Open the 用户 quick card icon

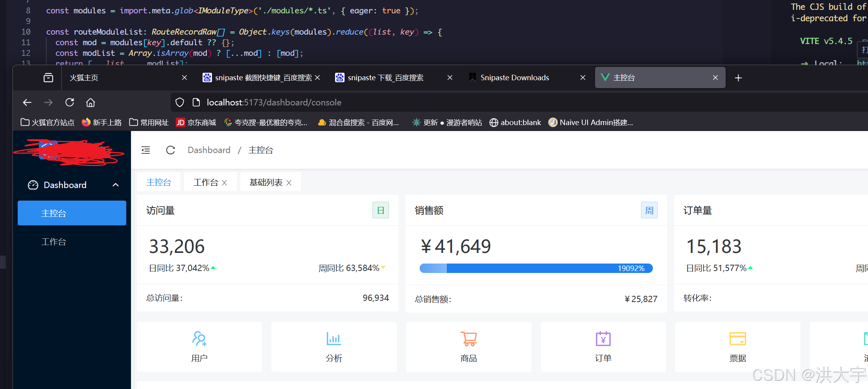(x=199, y=339)
